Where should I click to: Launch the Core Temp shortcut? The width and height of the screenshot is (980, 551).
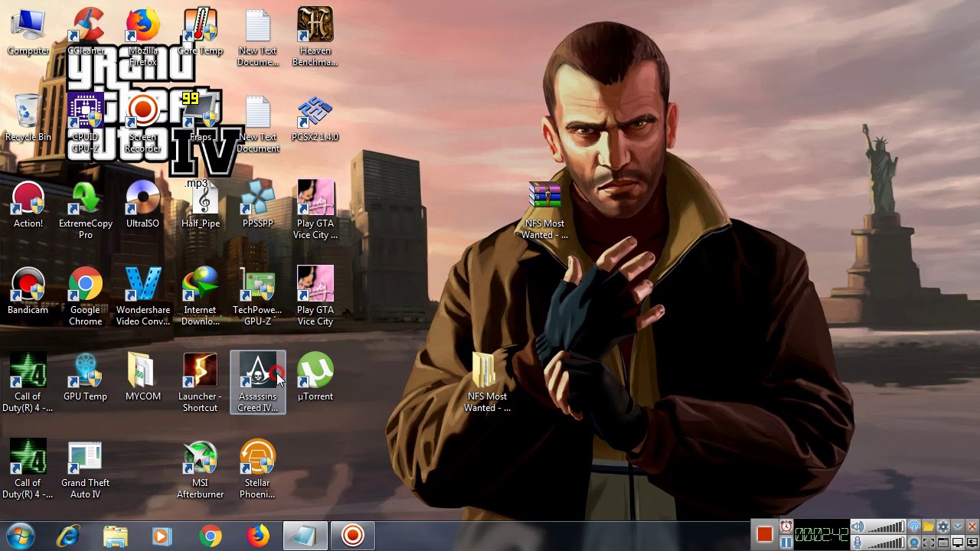(201, 32)
